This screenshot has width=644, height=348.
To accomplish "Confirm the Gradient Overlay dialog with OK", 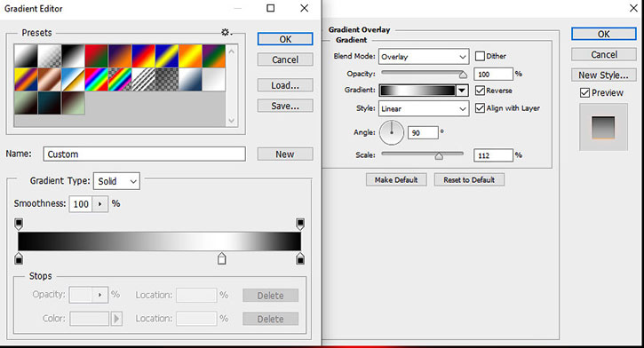I will (x=603, y=34).
